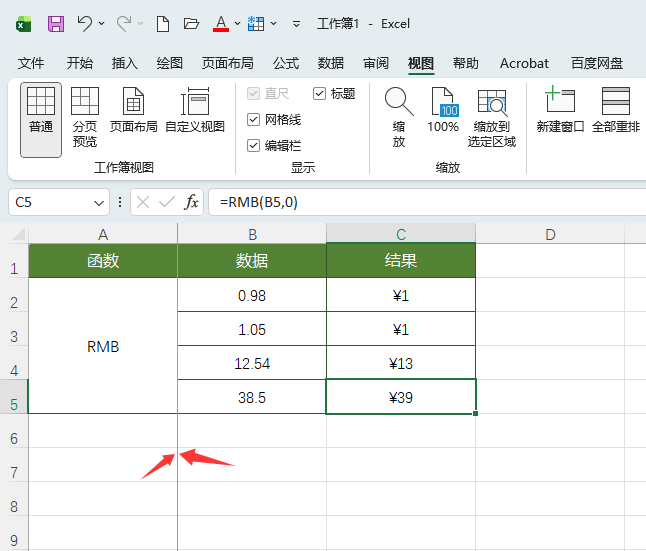This screenshot has width=646, height=551.
Task: Click 缩放到选定区域 zoom to selection
Action: pos(492,117)
